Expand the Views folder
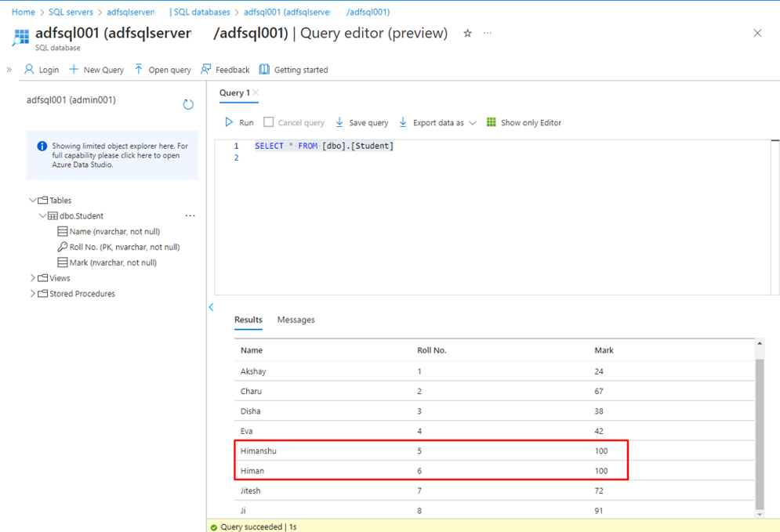The width and height of the screenshot is (780, 532). point(33,278)
